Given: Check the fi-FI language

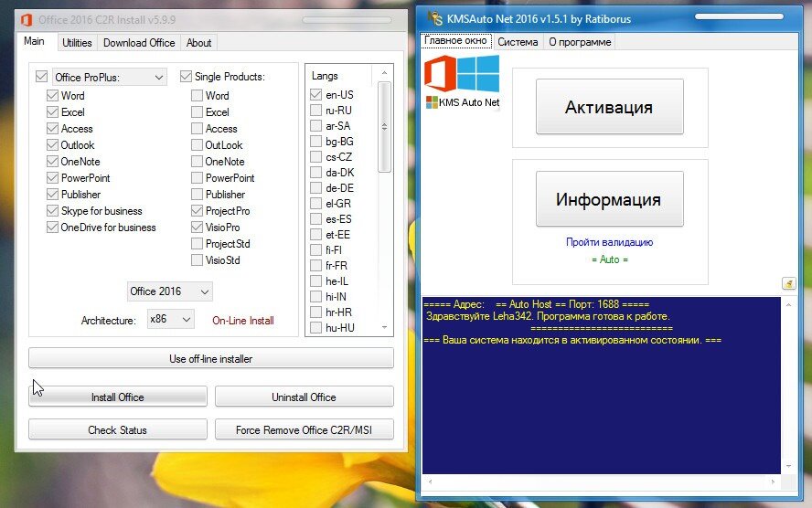Looking at the screenshot, I should (x=315, y=249).
